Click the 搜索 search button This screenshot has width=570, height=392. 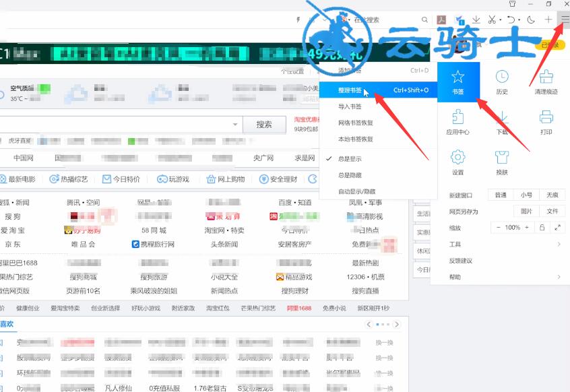click(x=264, y=125)
